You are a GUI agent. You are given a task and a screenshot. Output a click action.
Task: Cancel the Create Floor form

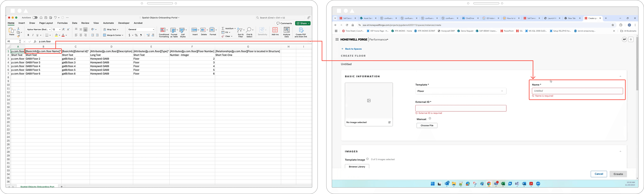click(x=599, y=174)
